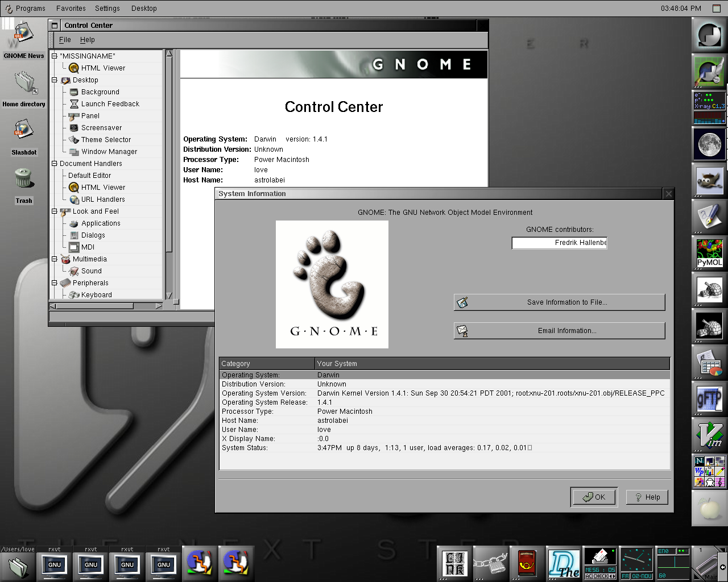Select Background in Control Center tree

100,92
